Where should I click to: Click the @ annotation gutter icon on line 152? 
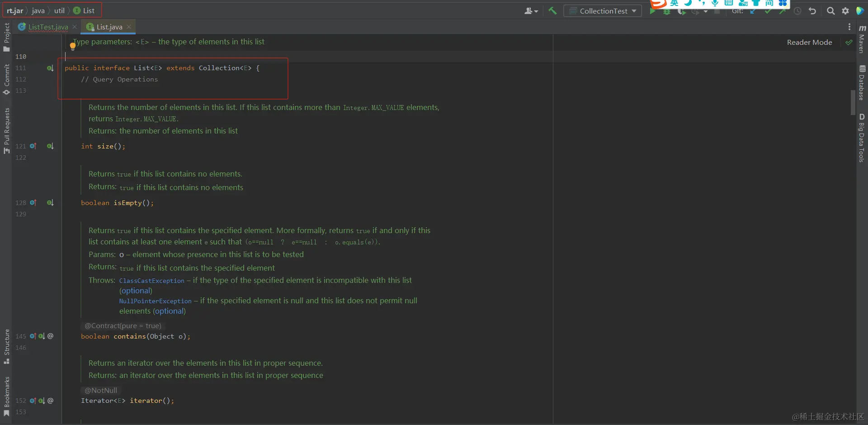point(50,401)
